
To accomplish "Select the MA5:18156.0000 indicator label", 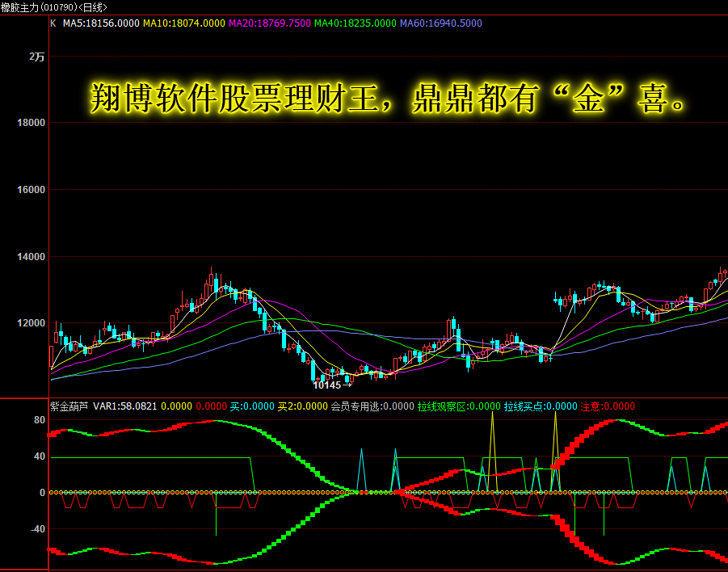I will point(101,23).
